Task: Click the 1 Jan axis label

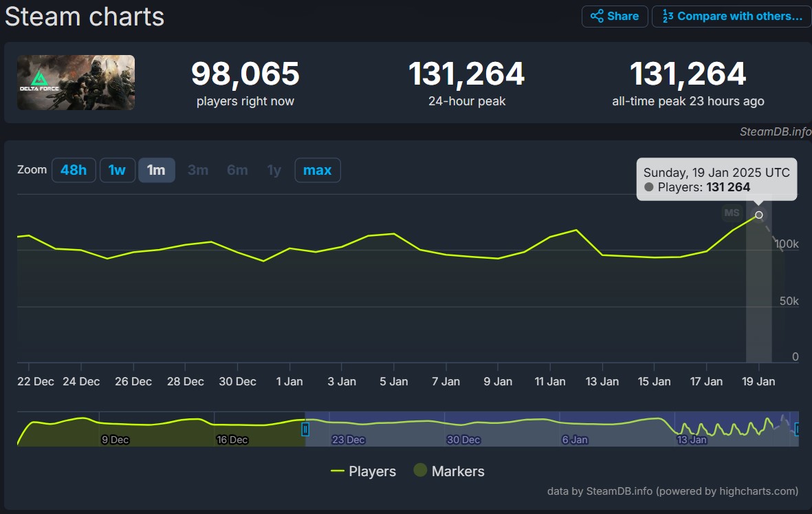Action: click(x=289, y=381)
